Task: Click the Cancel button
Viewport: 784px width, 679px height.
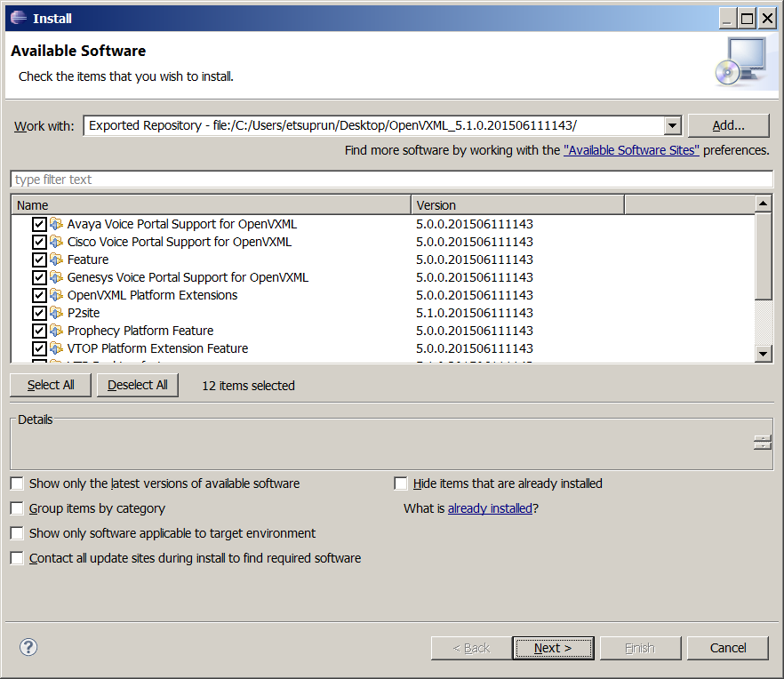Action: [x=727, y=648]
